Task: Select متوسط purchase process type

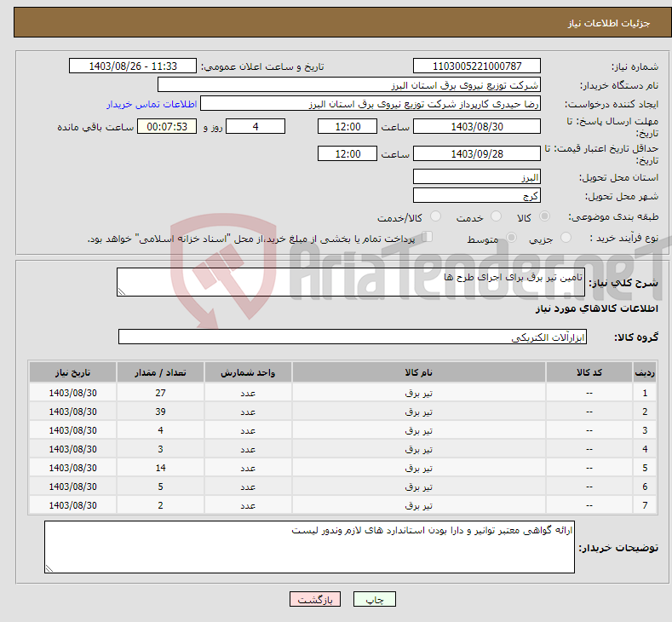Action: pyautogui.click(x=512, y=239)
